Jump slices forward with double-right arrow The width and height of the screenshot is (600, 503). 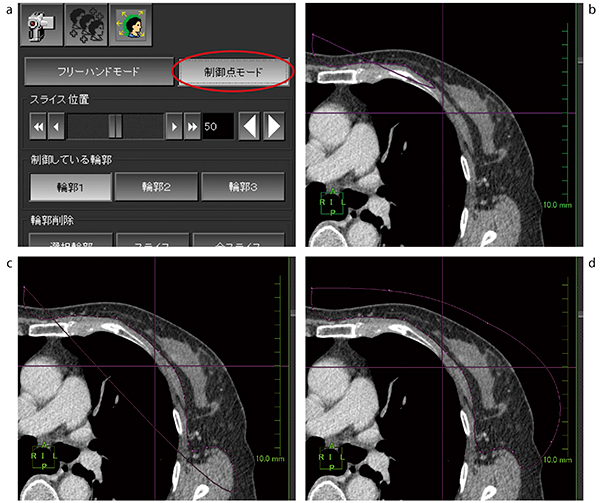[192, 126]
